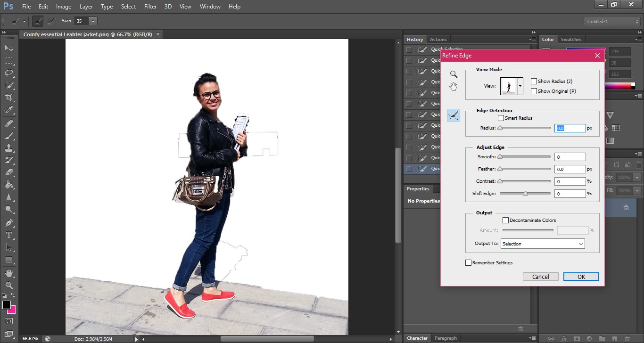The height and width of the screenshot is (343, 644).
Task: Click the Cancel button
Action: pos(540,277)
